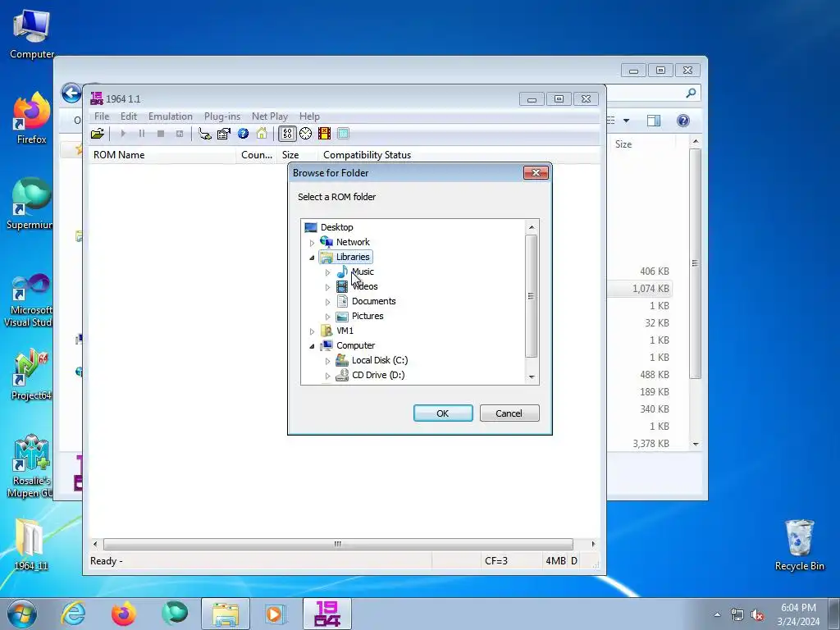Open the ROM properties toolbar icon
The width and height of the screenshot is (840, 630).
[223, 134]
